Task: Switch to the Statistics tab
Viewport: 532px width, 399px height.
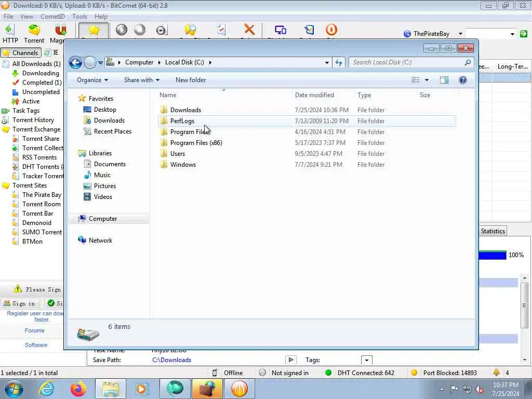Action: (493, 231)
